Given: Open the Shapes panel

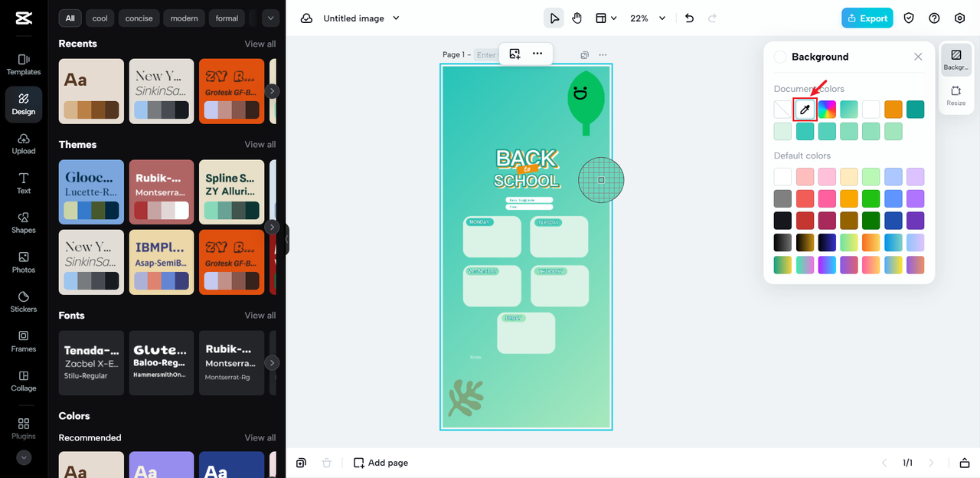Looking at the screenshot, I should click(x=24, y=223).
